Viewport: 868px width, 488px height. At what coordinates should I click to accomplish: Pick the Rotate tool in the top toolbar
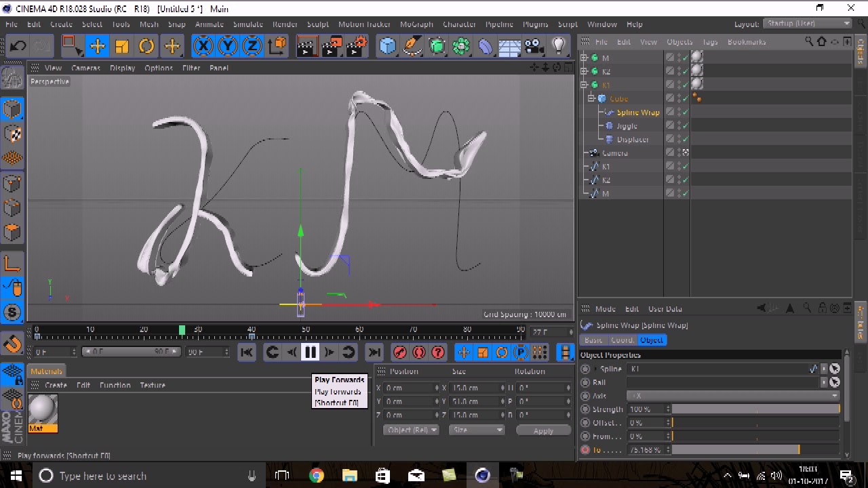146,46
